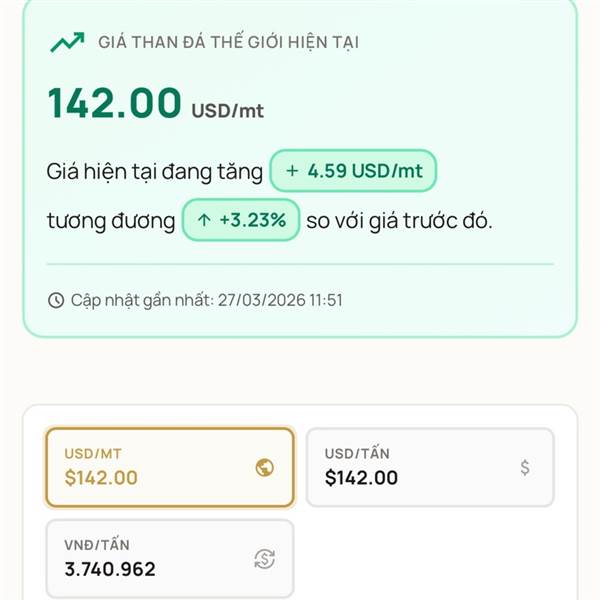Click the timestamp 27/03/2026 11:51
This screenshot has height=600, width=600.
(279, 300)
